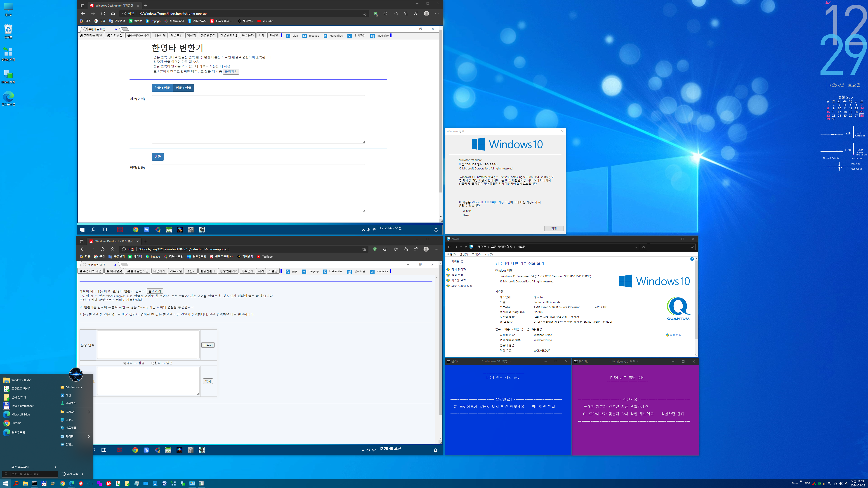
Task: Click white puppy icon on bottom inner taskbar
Action: (190, 450)
